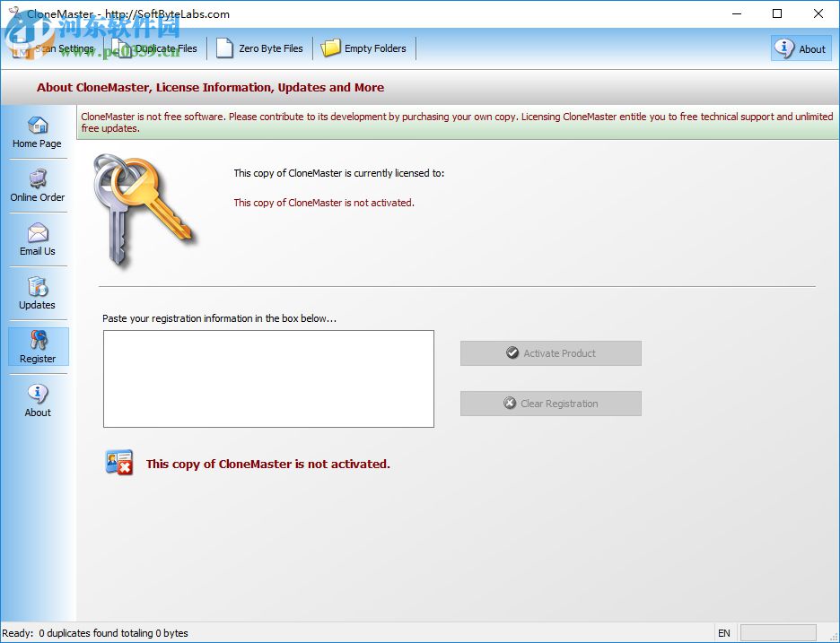Open Zero Byte Files view
The height and width of the screenshot is (643, 840).
coord(260,48)
